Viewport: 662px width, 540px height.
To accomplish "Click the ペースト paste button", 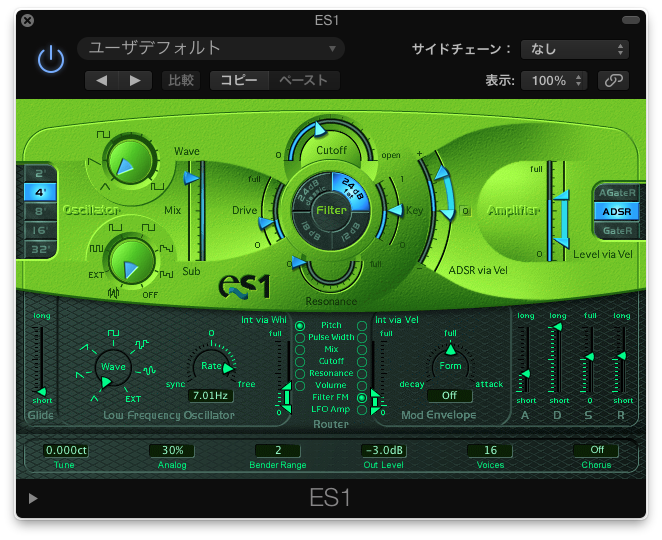I will click(304, 80).
